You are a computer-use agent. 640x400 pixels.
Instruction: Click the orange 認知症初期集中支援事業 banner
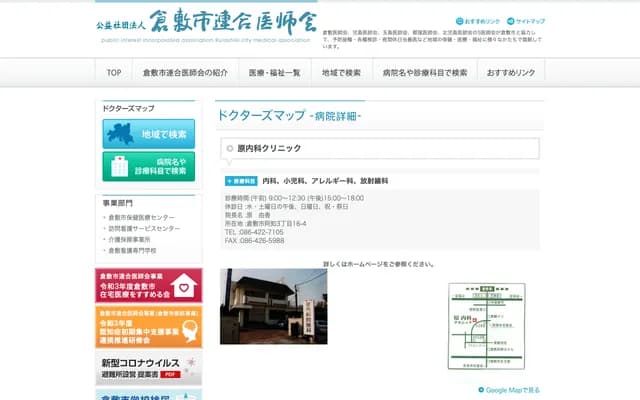(149, 327)
